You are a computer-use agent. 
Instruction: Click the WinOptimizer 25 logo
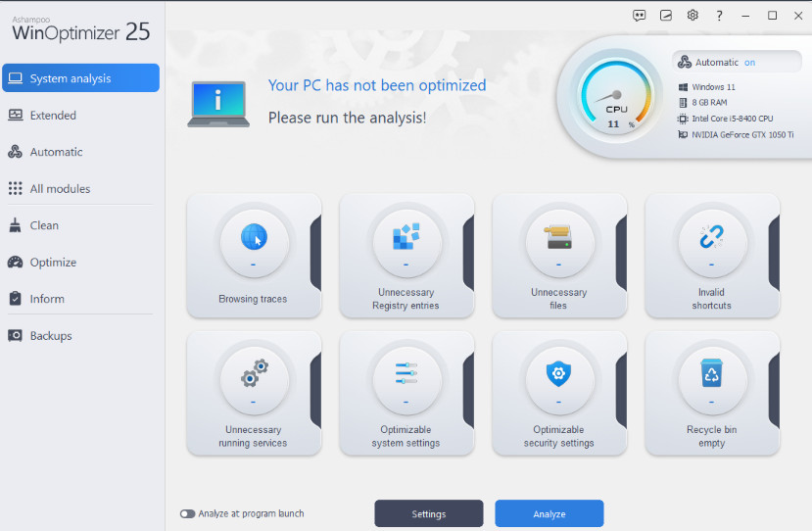coord(80,29)
